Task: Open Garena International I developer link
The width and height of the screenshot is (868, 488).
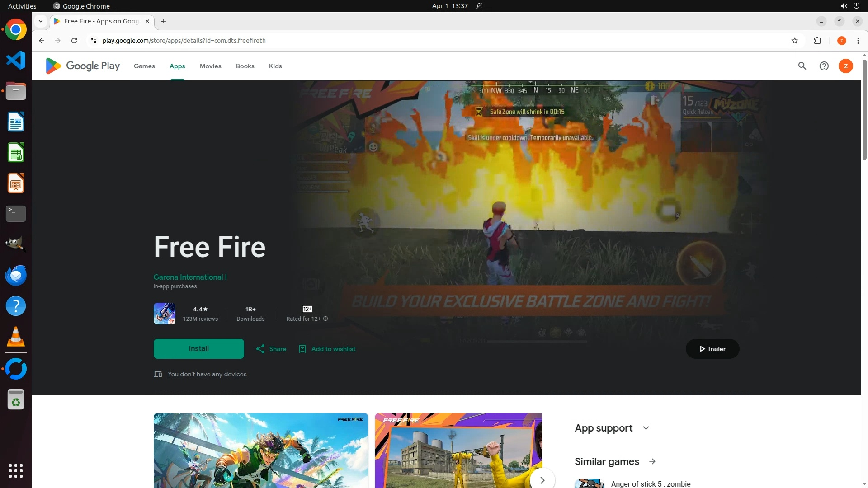Action: click(x=190, y=277)
